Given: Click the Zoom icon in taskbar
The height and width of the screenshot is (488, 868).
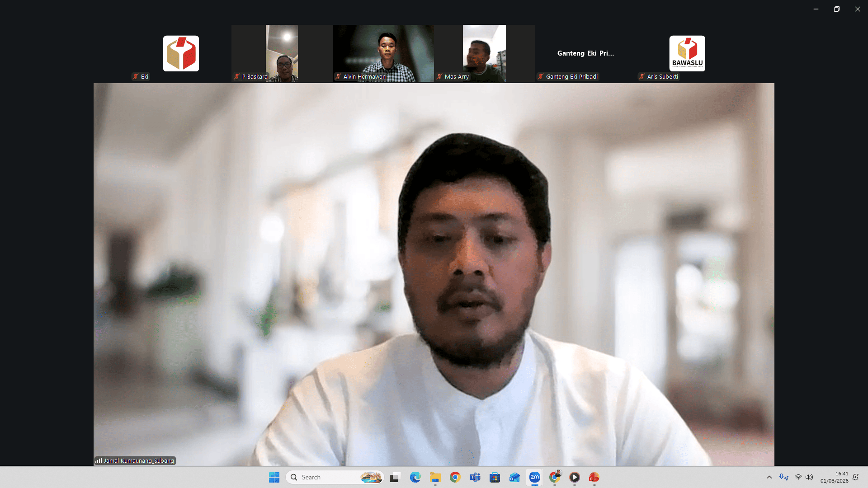Looking at the screenshot, I should [534, 477].
